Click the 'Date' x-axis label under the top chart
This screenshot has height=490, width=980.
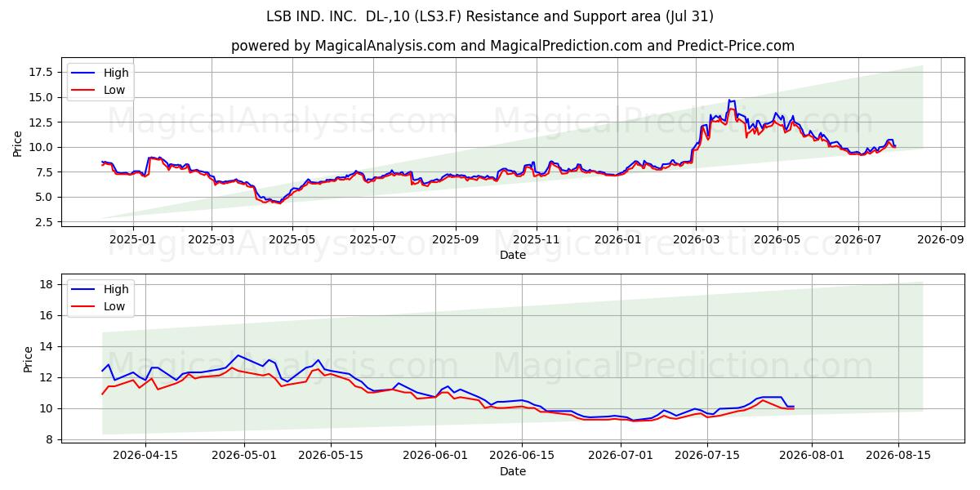513,255
